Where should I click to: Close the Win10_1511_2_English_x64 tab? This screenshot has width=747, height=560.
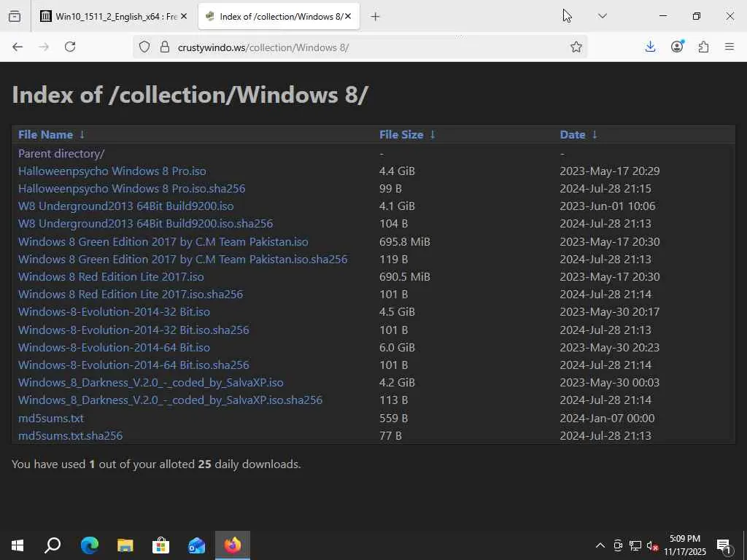point(184,16)
